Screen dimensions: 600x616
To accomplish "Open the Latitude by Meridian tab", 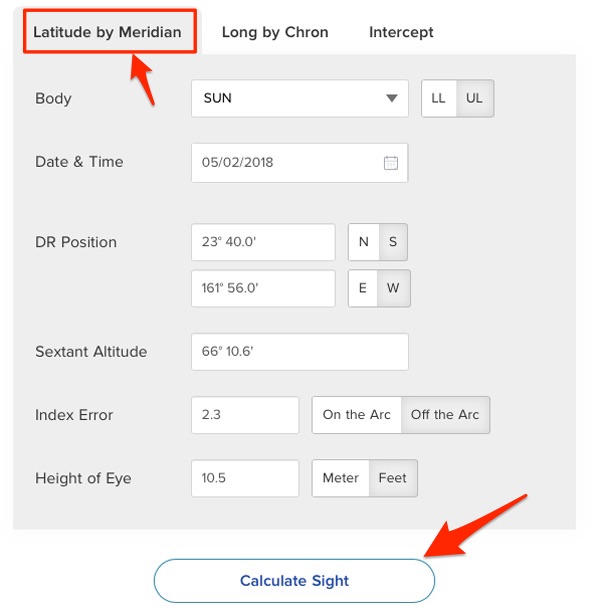I will pyautogui.click(x=107, y=32).
